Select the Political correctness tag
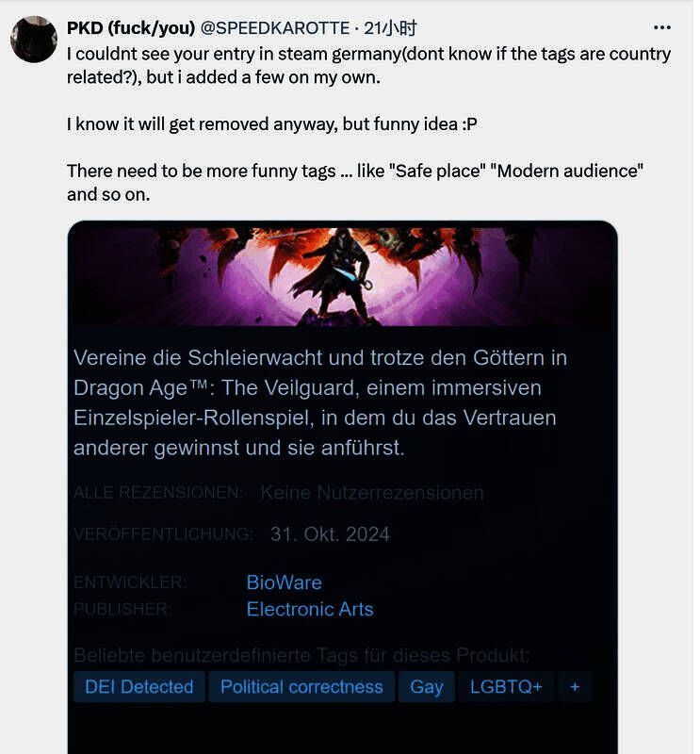 301,686
